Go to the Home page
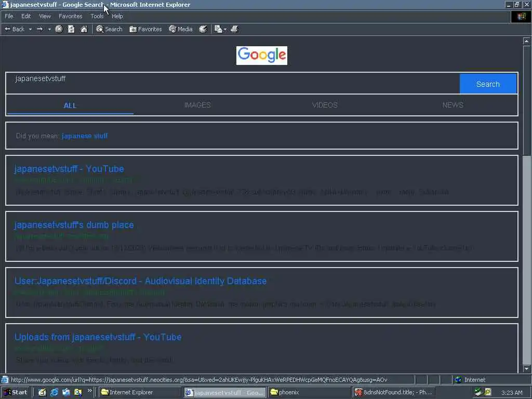The width and height of the screenshot is (532, 399). [84, 29]
